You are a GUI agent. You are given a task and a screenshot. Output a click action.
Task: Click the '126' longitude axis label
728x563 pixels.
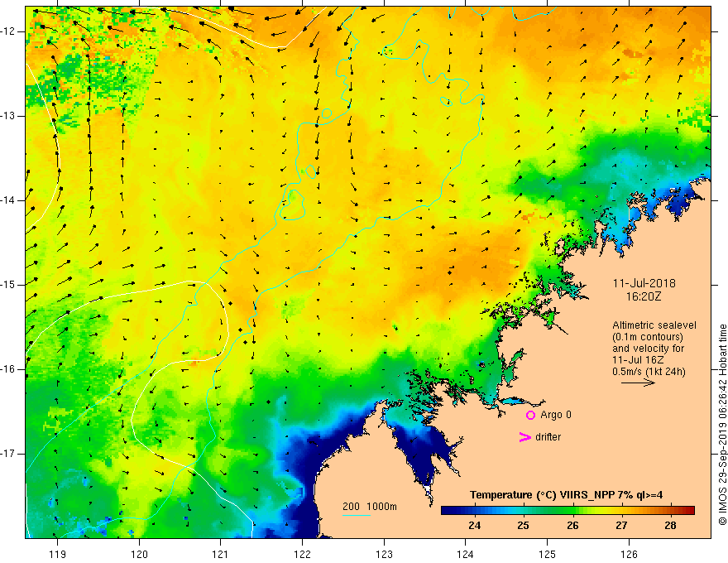[x=629, y=554]
